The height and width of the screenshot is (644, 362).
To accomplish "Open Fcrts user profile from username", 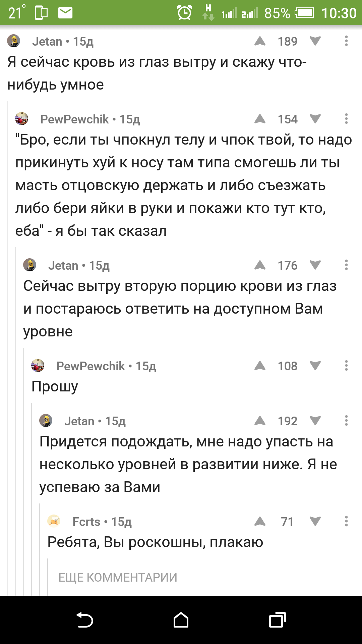I will coord(86,522).
